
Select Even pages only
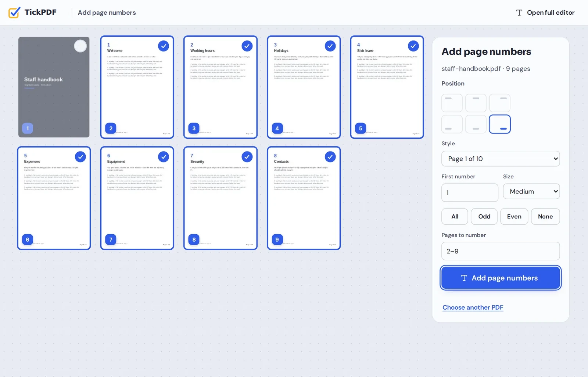click(x=514, y=217)
